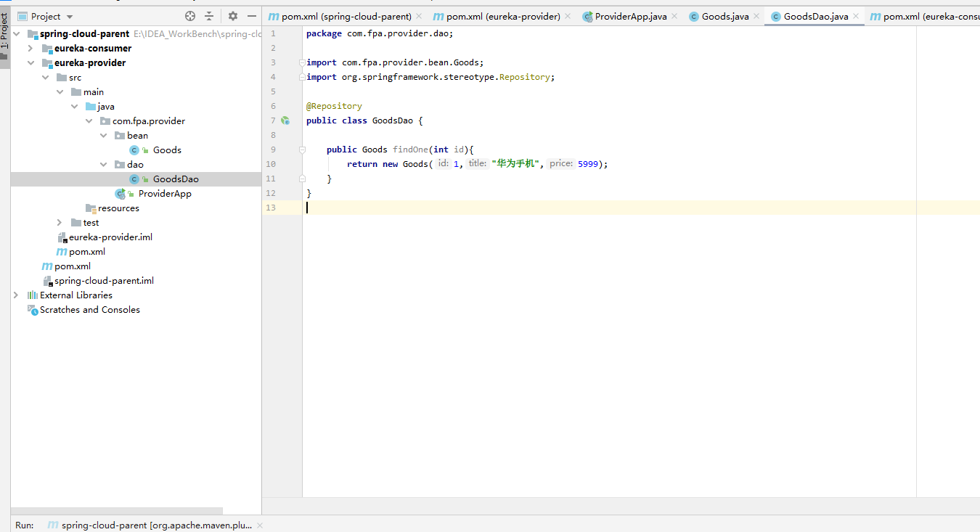Expand the eureka-consumer module
This screenshot has width=980, height=532.
pyautogui.click(x=30, y=49)
